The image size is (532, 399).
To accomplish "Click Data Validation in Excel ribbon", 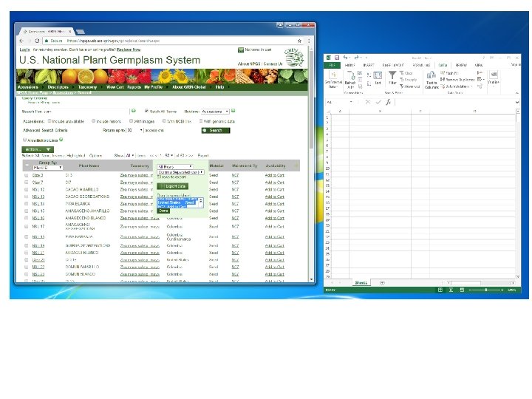I will [x=457, y=86].
